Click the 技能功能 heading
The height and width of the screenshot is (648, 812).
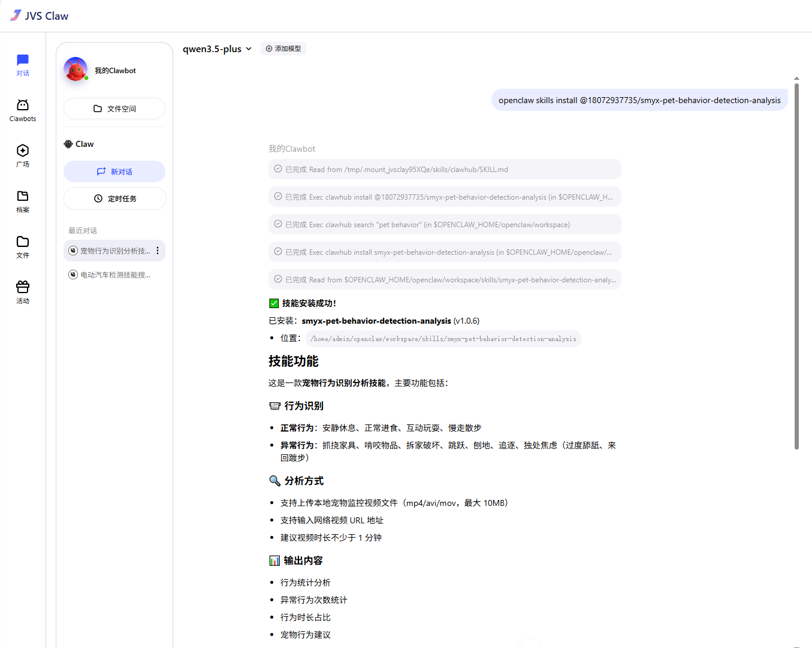click(x=294, y=361)
